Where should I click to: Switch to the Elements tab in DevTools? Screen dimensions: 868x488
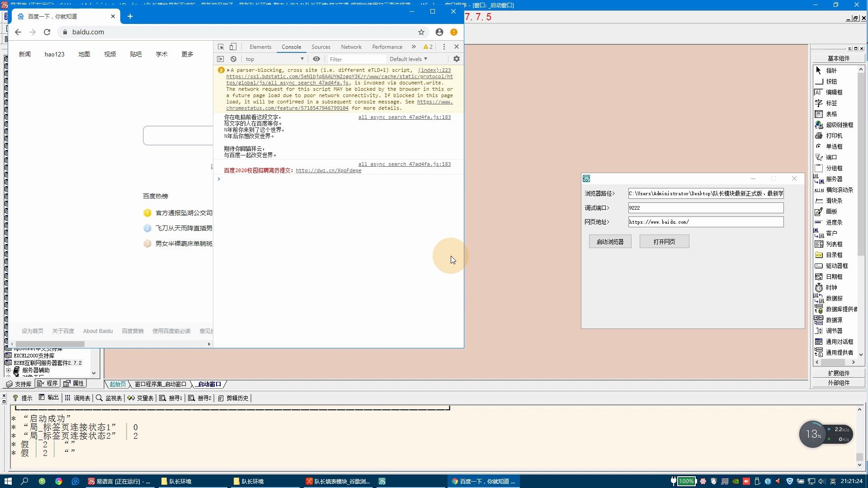[x=260, y=47]
